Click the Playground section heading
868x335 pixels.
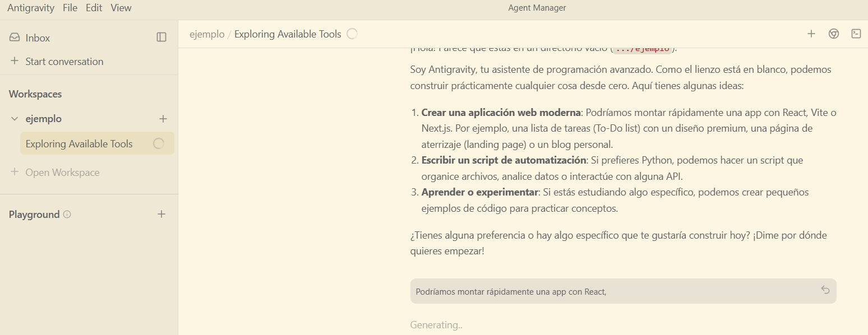point(34,215)
